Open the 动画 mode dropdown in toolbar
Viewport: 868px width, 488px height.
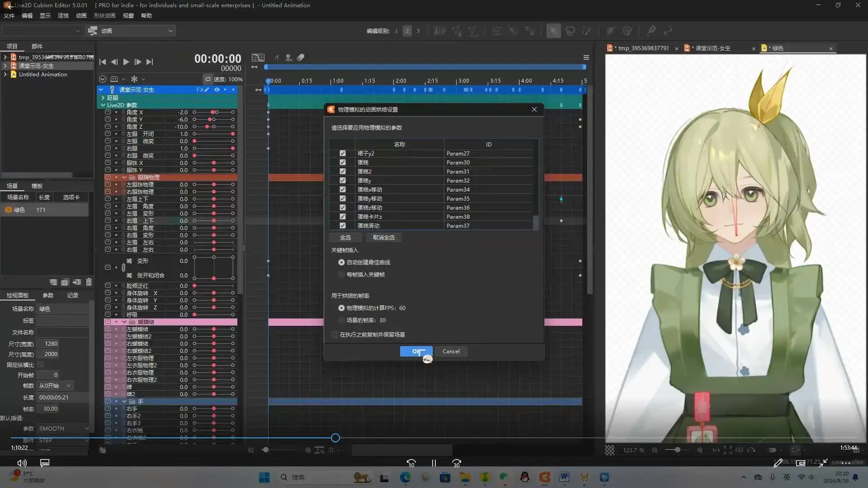[131, 31]
